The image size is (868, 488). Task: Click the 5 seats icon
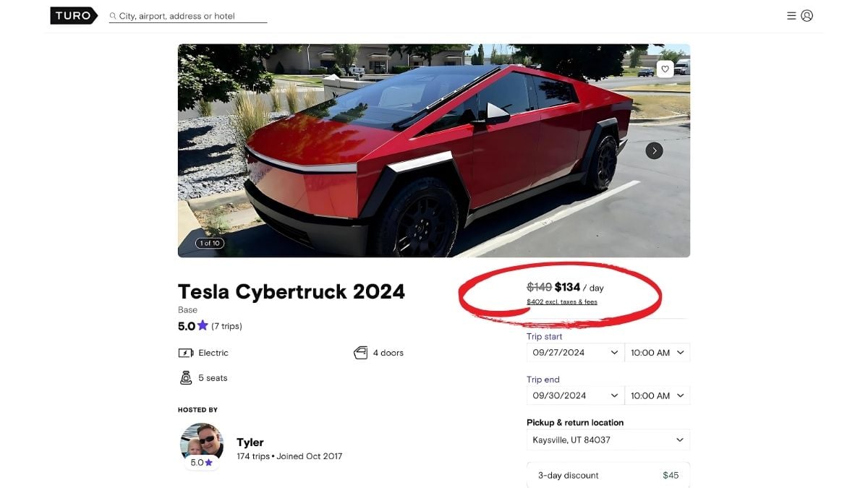186,377
